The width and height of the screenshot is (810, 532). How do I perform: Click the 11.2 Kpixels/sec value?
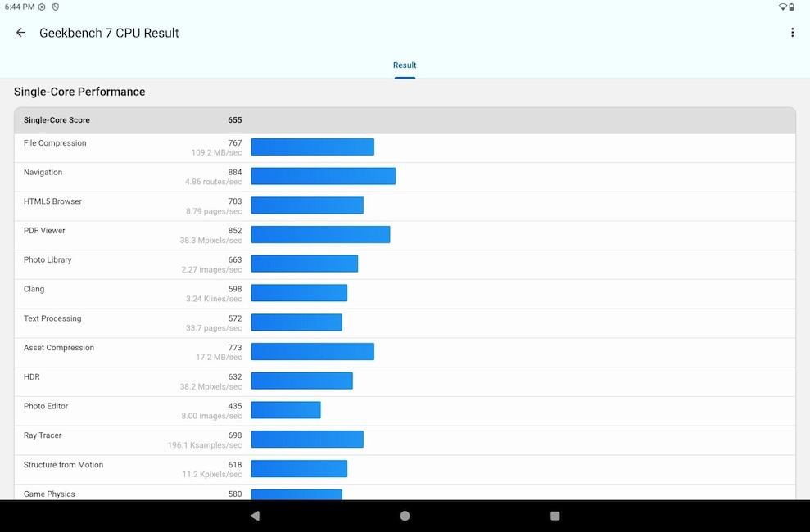click(212, 475)
